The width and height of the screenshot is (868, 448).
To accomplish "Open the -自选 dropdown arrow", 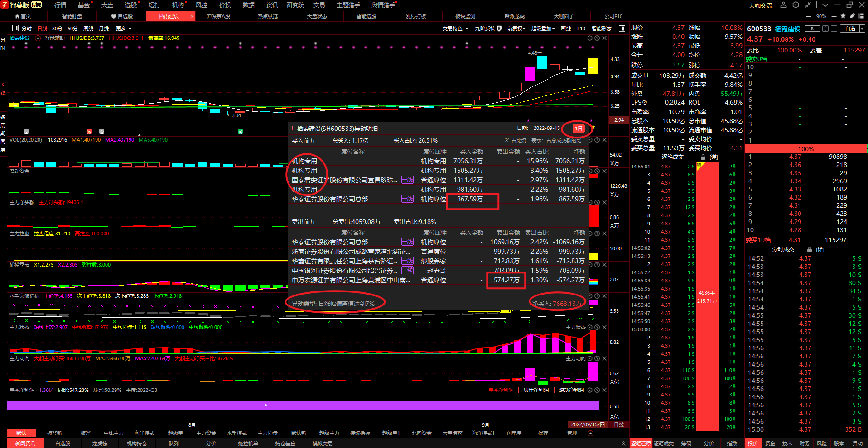I will [862, 29].
